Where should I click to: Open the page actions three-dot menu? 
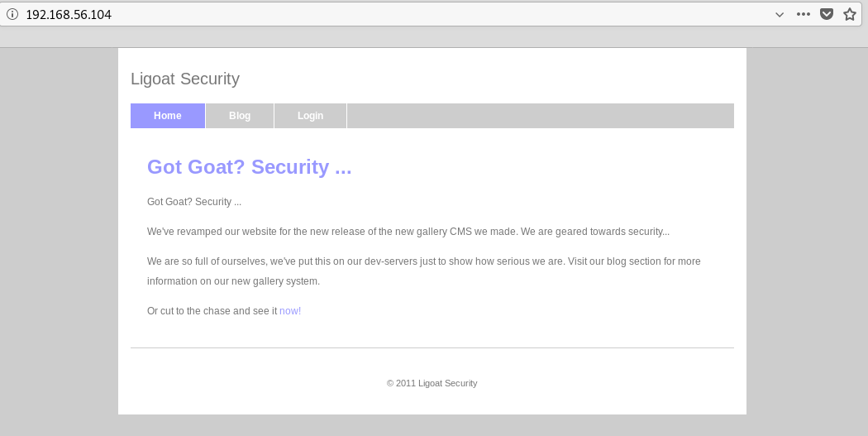[803, 14]
